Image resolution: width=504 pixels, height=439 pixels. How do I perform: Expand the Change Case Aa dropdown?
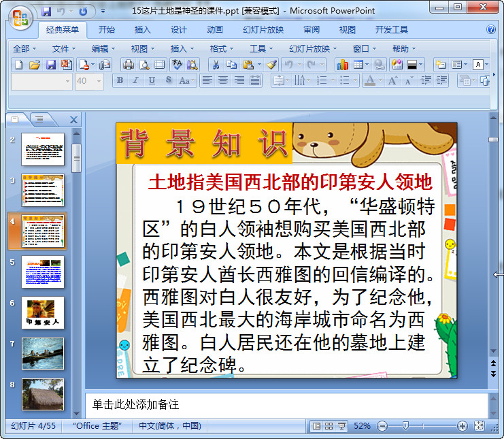tap(193, 81)
